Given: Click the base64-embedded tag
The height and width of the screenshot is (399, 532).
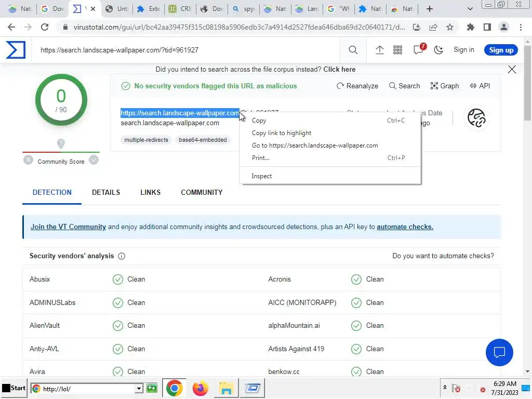Looking at the screenshot, I should pos(203,140).
